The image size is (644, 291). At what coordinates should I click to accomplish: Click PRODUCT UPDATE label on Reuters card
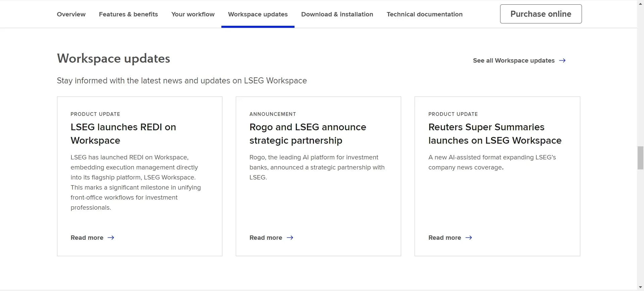pos(453,114)
